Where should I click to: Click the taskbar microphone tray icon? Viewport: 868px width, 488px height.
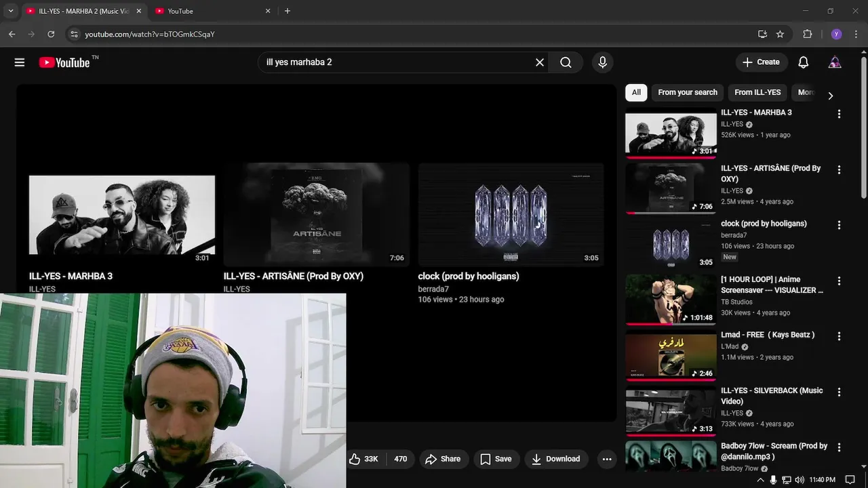[774, 480]
